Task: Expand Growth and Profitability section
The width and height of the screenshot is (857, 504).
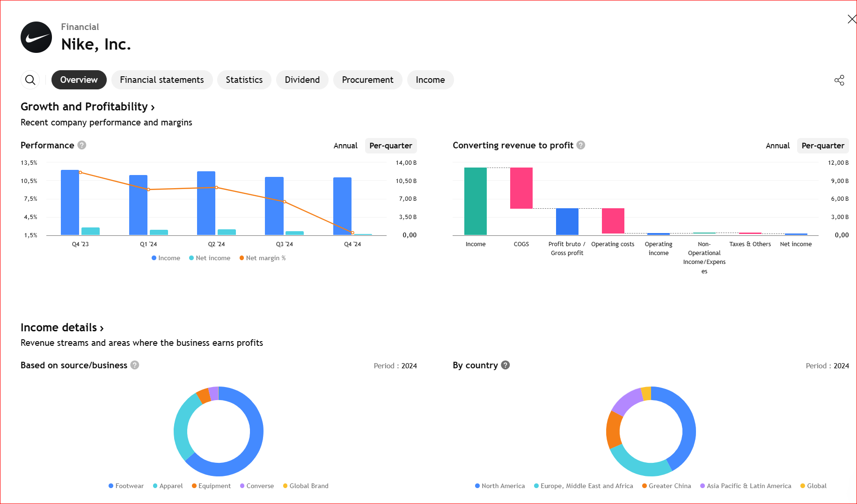Action: 88,107
